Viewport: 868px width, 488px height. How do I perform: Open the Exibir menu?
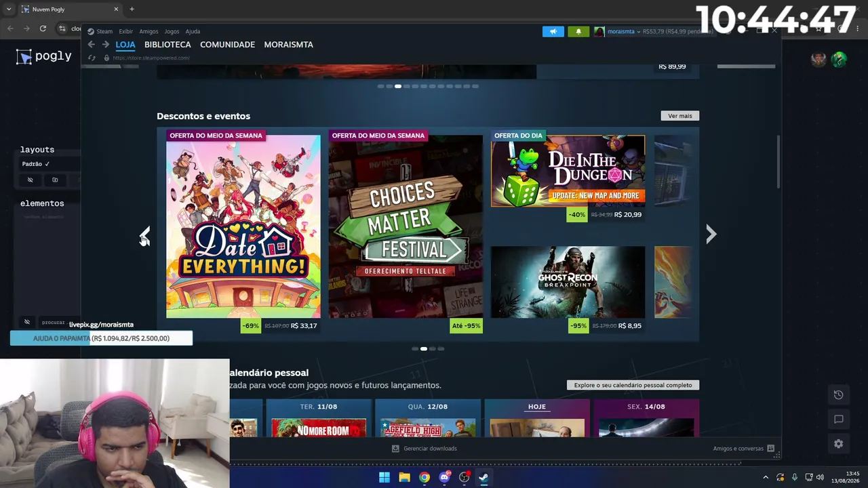tap(126, 31)
